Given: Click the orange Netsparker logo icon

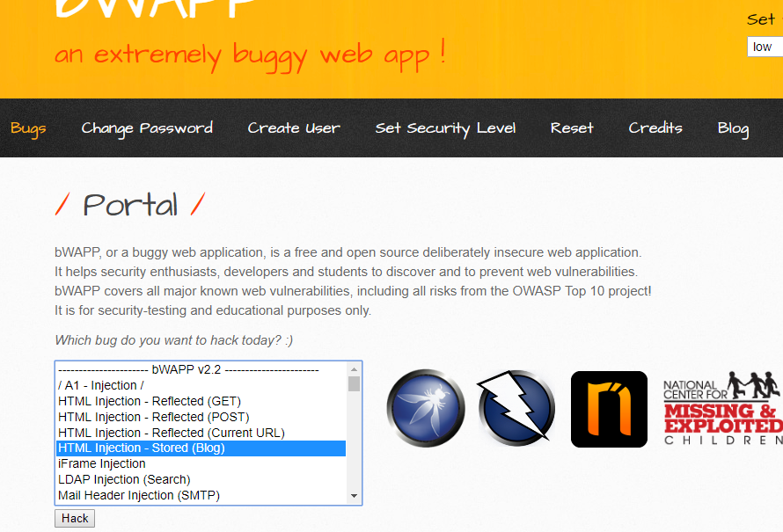Looking at the screenshot, I should point(609,409).
